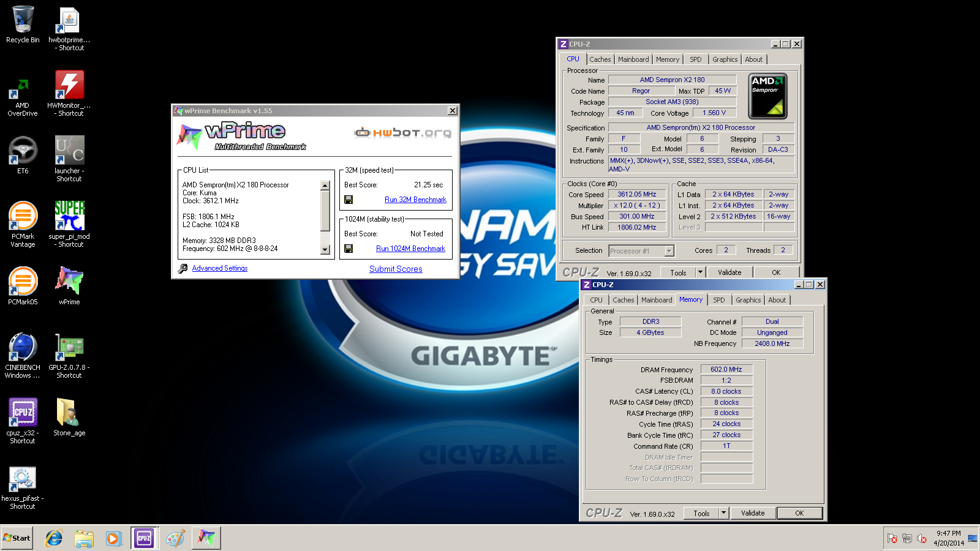
Task: Open Windows Media Player on taskbar
Action: pyautogui.click(x=113, y=538)
